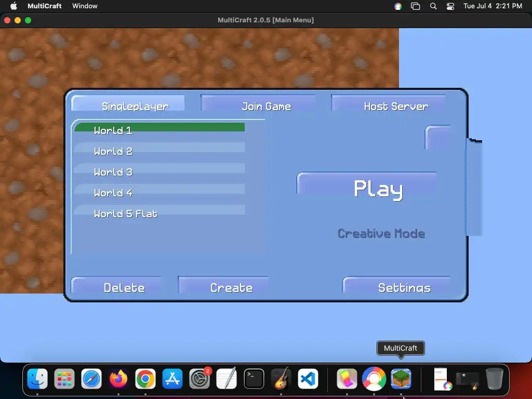Click the colorful Siri-style icon in menu bar
This screenshot has height=399, width=532.
pyautogui.click(x=398, y=6)
